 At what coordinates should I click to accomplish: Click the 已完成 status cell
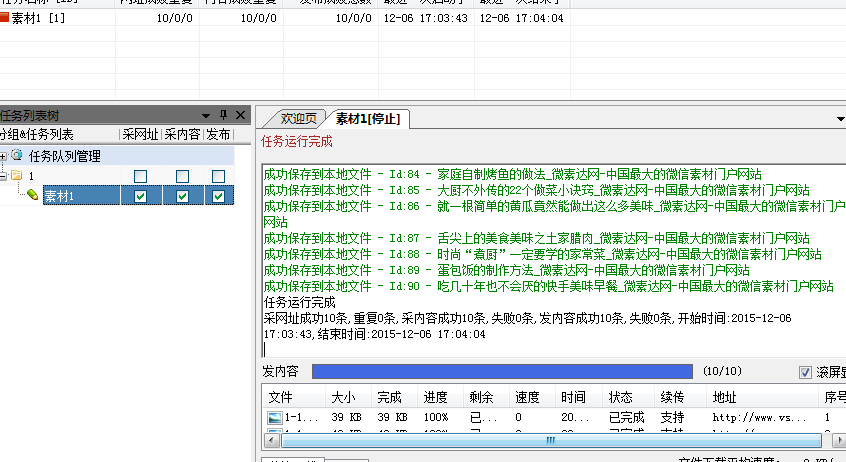click(626, 417)
